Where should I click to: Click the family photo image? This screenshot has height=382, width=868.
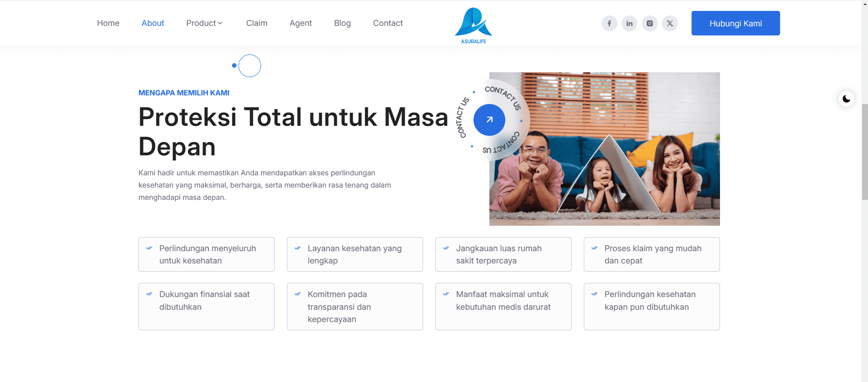[x=604, y=149]
